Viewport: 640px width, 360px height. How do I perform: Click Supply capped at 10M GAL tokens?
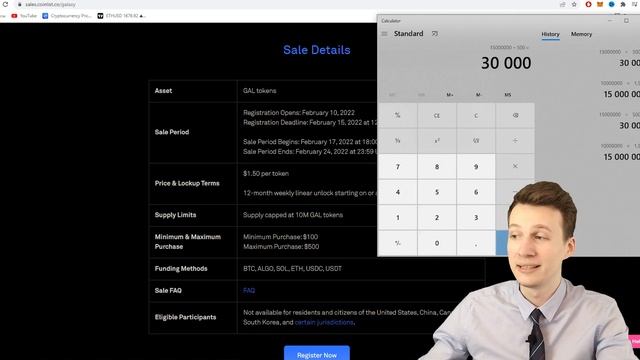coord(293,215)
